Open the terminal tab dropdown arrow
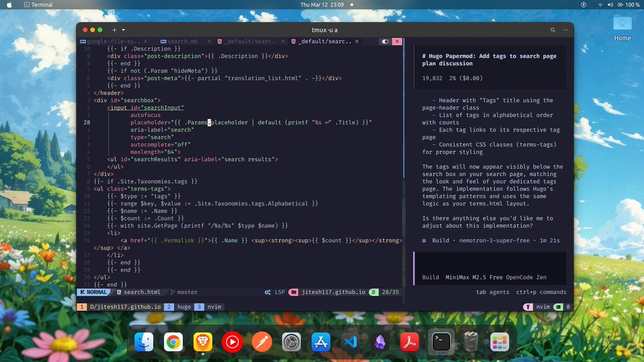Viewport: 644px width, 362px height. pos(123,31)
